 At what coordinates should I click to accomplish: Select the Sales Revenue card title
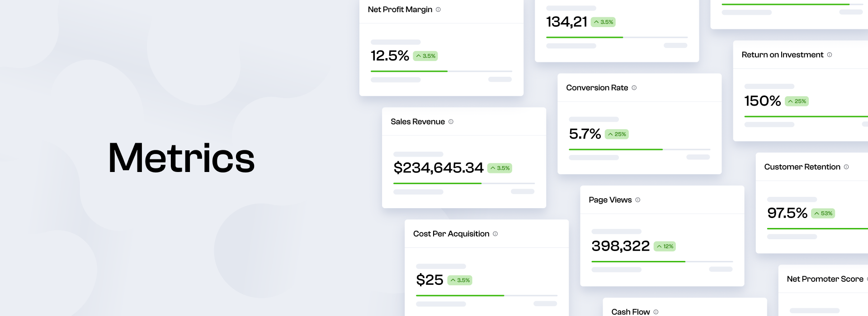(x=418, y=121)
